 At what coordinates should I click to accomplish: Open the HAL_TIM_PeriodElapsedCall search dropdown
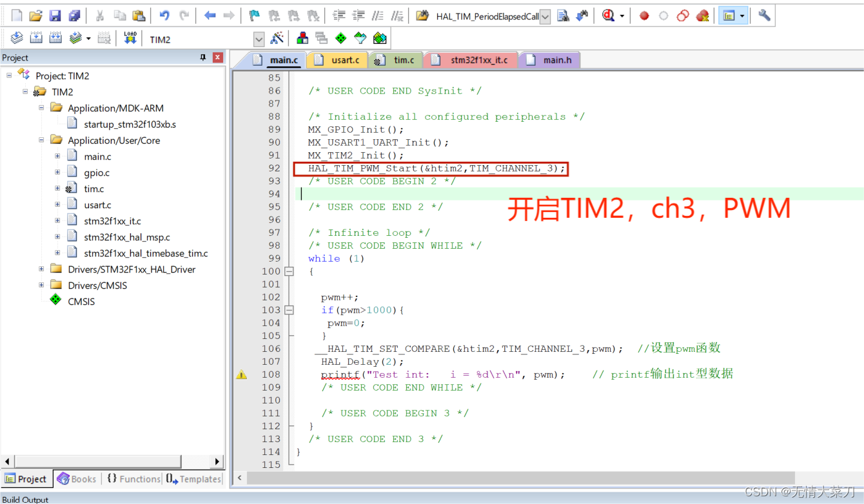pos(545,17)
